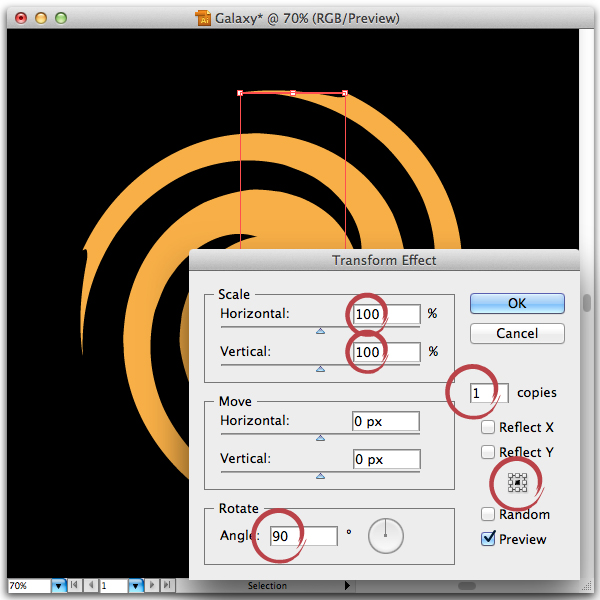Viewport: 600px width, 600px height.
Task: Go to the previous artboard icon
Action: point(91,585)
